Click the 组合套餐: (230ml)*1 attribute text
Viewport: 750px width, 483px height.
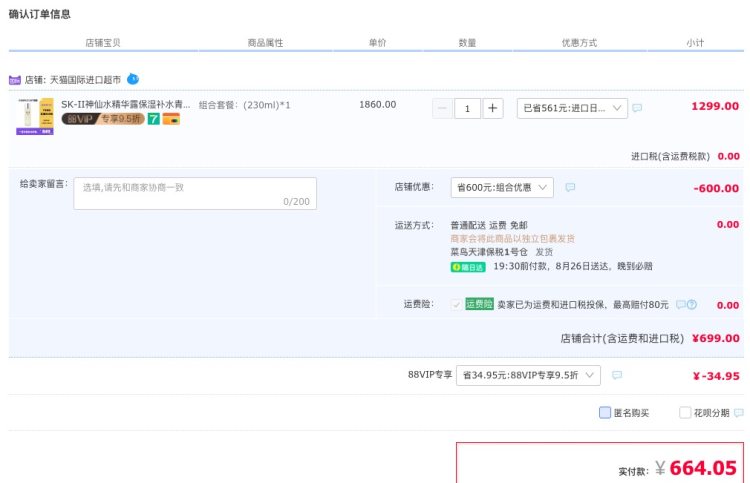[244, 105]
